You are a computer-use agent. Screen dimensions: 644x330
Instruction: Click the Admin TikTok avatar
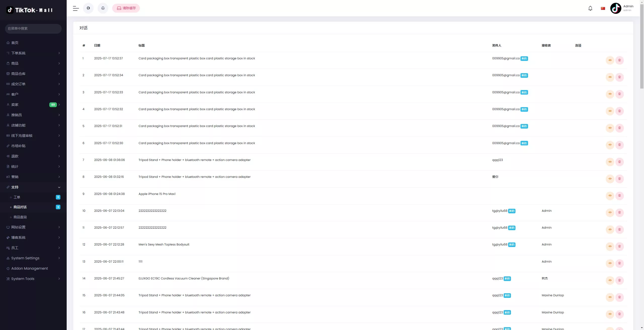[616, 8]
